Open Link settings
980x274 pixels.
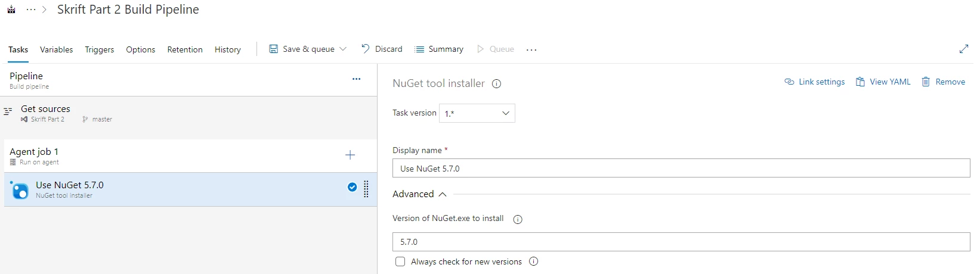pos(815,82)
